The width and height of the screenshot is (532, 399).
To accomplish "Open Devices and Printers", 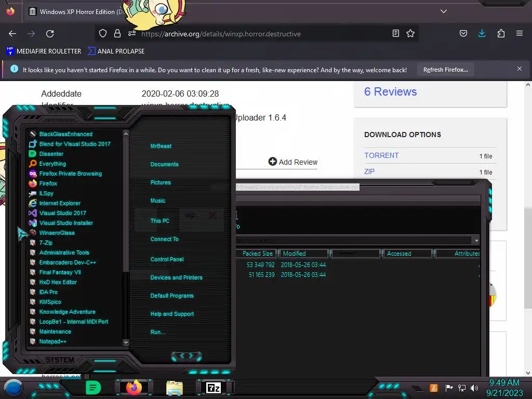I will (x=177, y=277).
